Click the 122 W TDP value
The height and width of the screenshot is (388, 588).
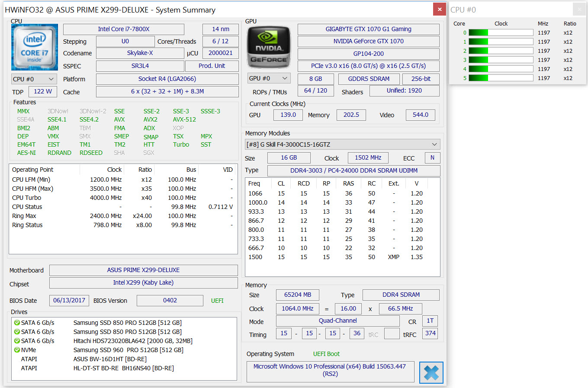[43, 91]
